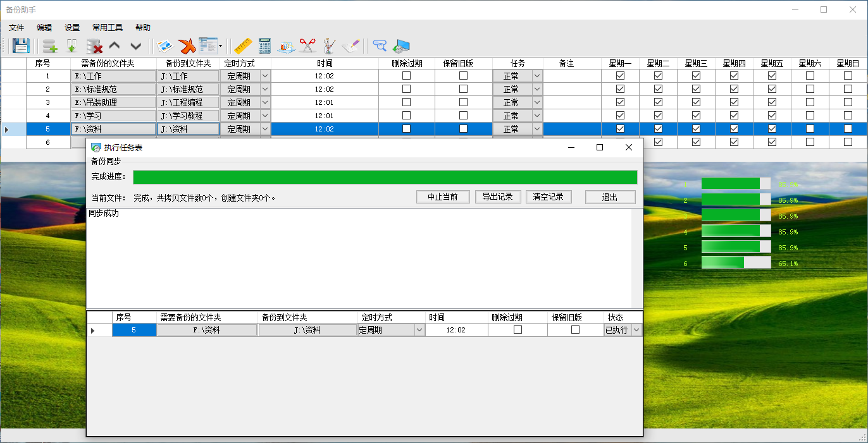This screenshot has width=868, height=443.
Task: Click the blue pictures toolbar icon
Action: (x=165, y=46)
